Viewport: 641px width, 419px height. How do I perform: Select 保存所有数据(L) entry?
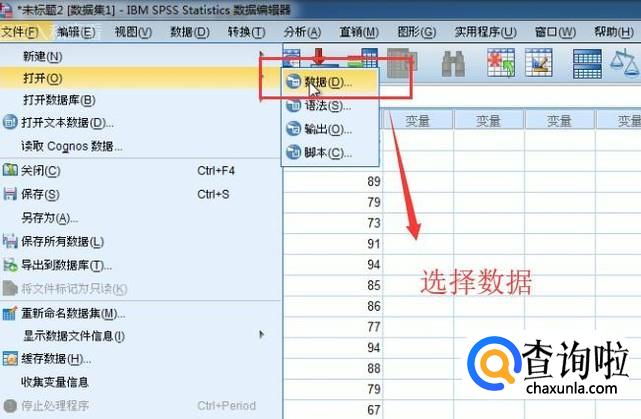(141, 242)
